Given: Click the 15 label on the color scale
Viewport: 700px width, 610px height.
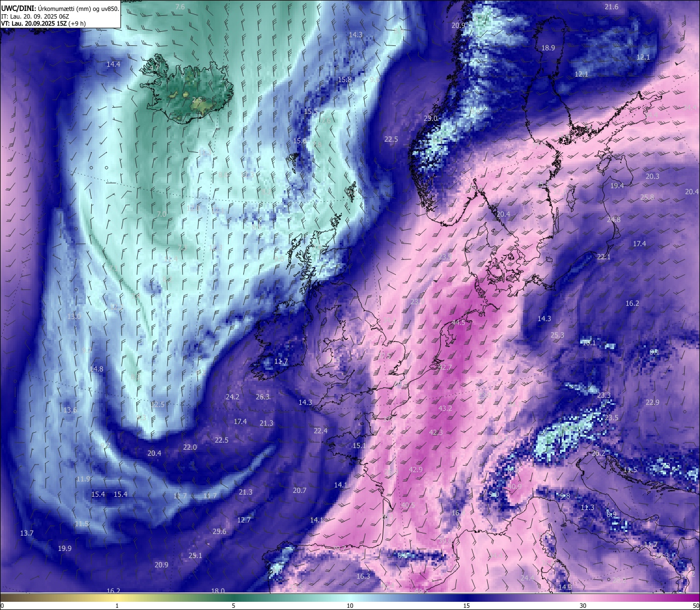Looking at the screenshot, I should tap(466, 606).
